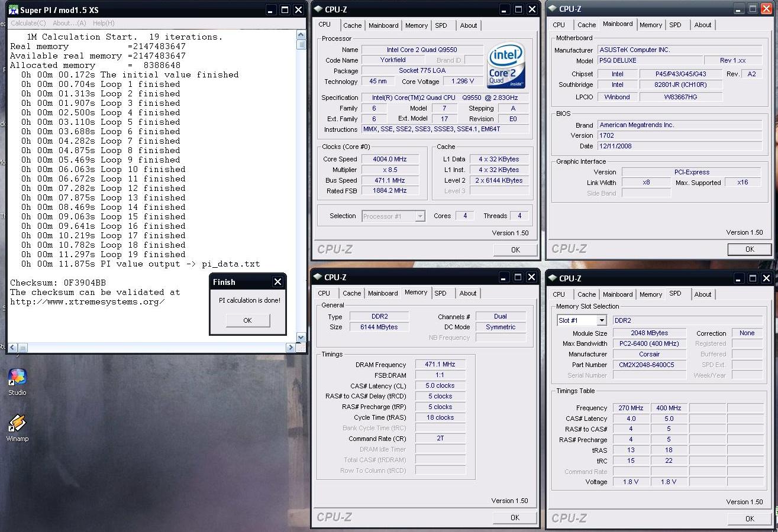The width and height of the screenshot is (778, 532).
Task: Click the CPU-Z icon in the CPU window title bar
Action: [318, 9]
